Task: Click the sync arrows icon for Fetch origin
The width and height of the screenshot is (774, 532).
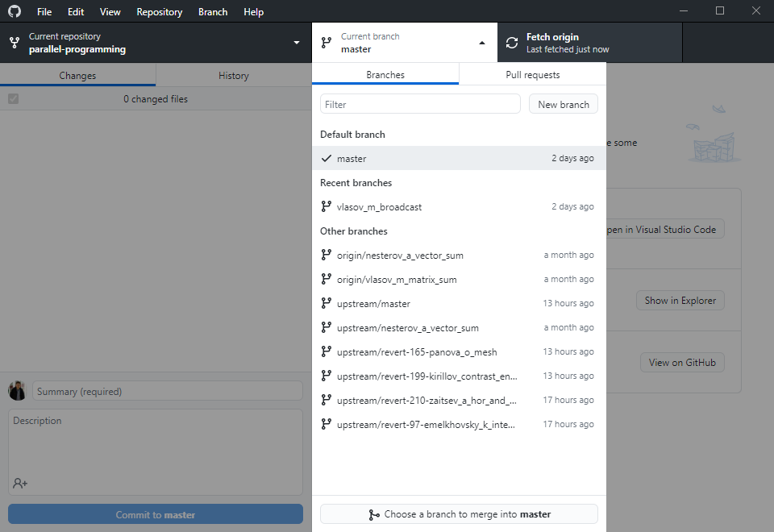Action: 512,43
